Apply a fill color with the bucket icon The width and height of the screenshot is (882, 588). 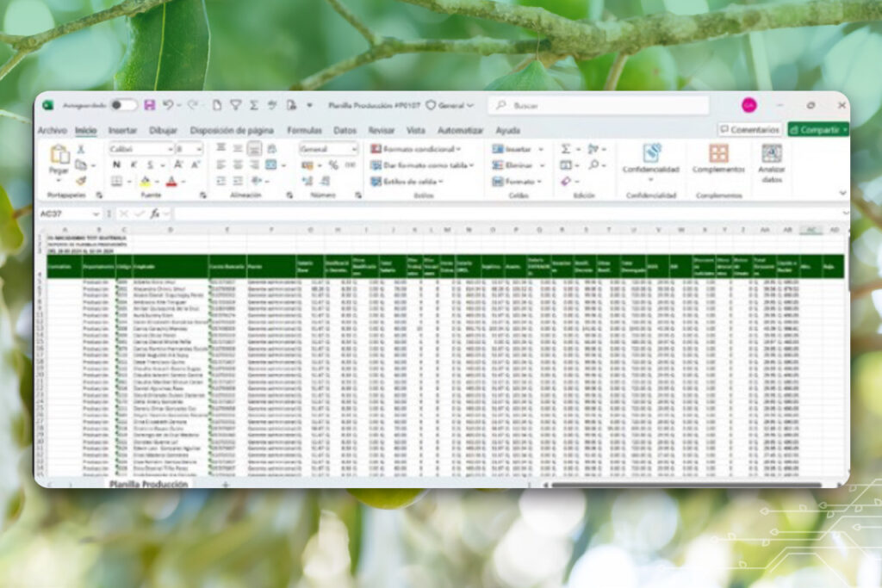pos(146,180)
